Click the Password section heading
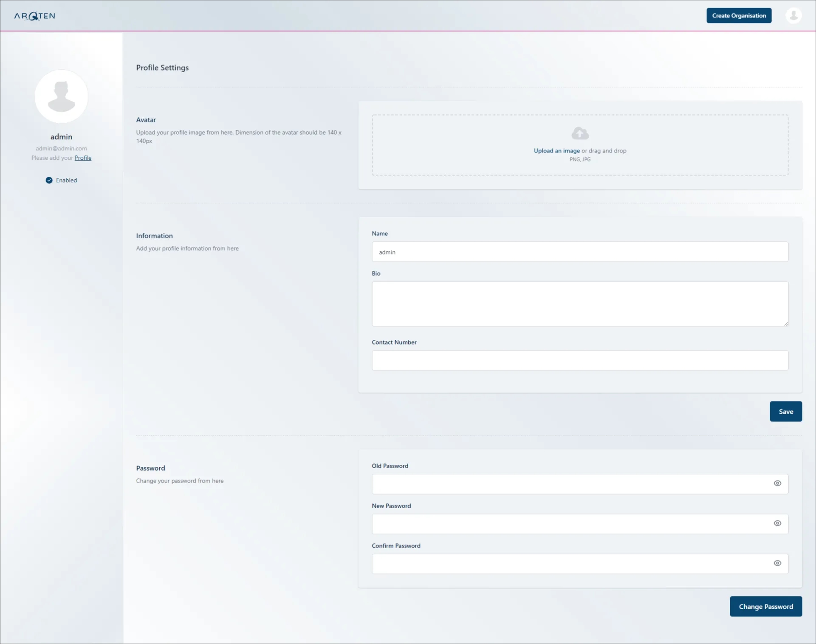 150,468
